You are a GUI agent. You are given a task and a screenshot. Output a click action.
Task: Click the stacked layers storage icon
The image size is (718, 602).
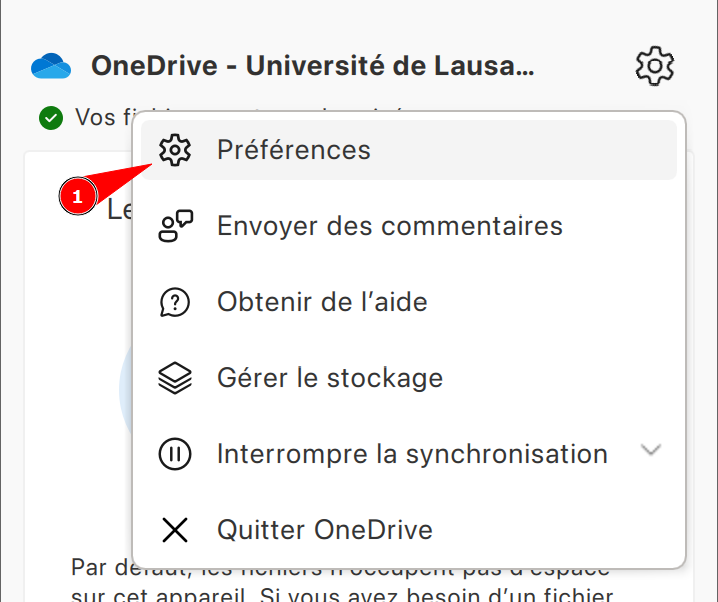point(175,378)
